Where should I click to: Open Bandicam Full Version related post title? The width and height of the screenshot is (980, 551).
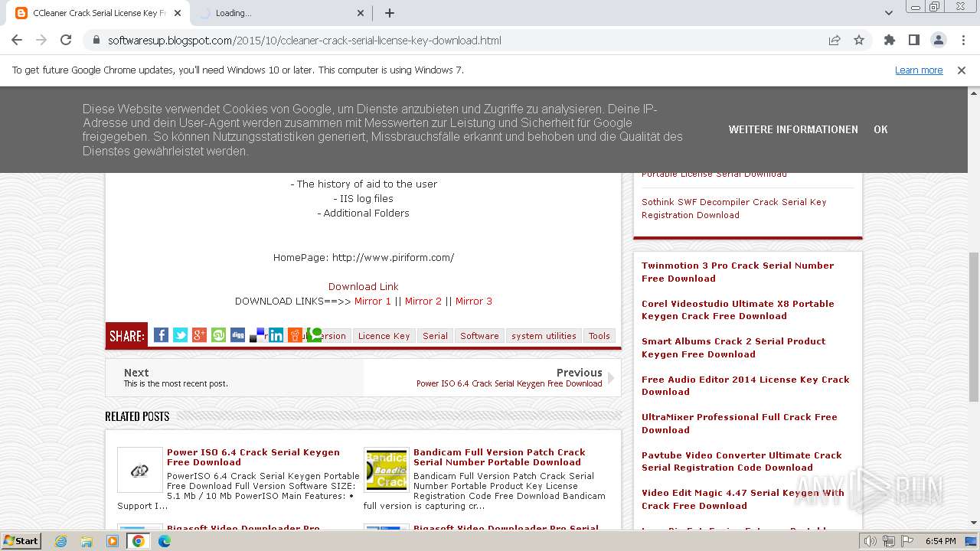(499, 457)
